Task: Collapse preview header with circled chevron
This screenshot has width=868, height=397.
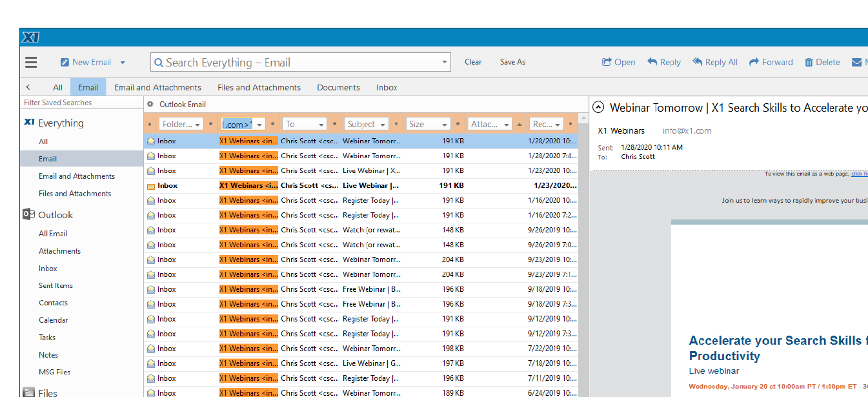Action: click(598, 108)
